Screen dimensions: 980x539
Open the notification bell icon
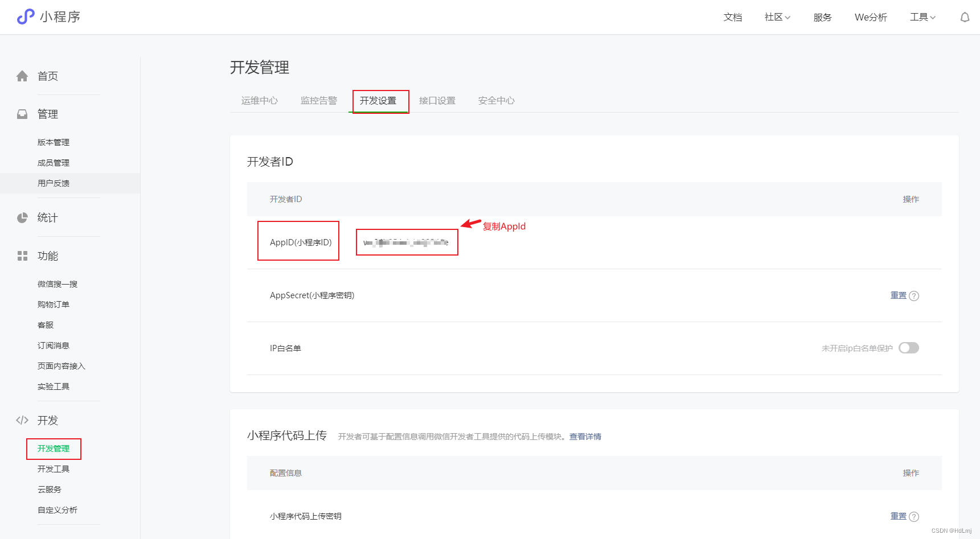(965, 17)
